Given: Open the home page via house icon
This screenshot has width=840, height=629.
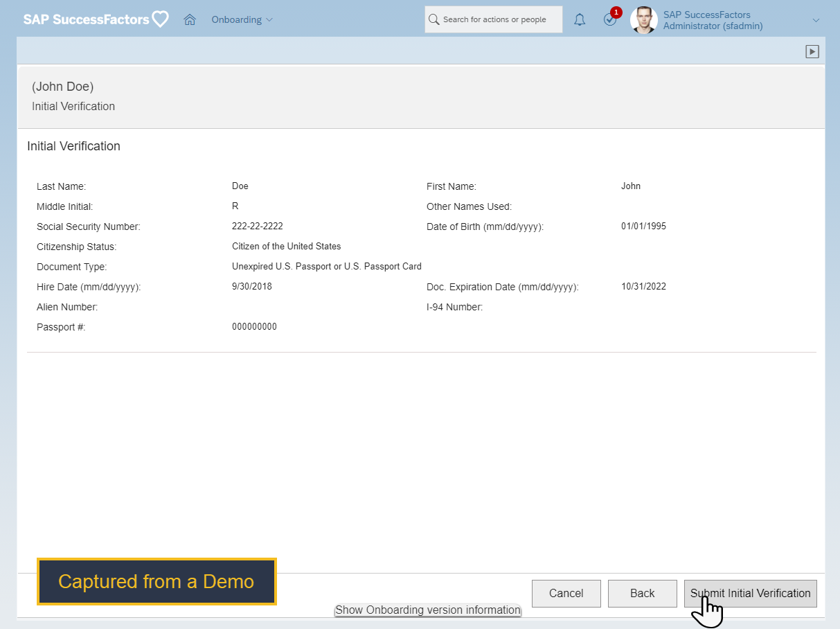Looking at the screenshot, I should pyautogui.click(x=190, y=19).
